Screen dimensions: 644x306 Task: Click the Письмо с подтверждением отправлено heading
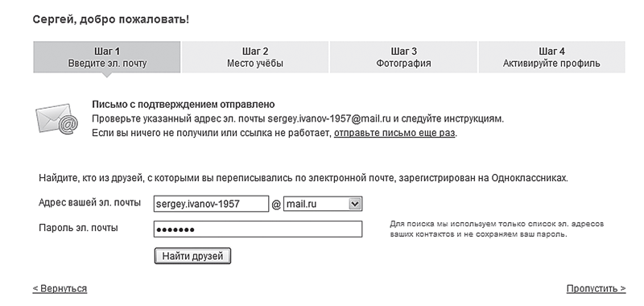[x=184, y=105]
